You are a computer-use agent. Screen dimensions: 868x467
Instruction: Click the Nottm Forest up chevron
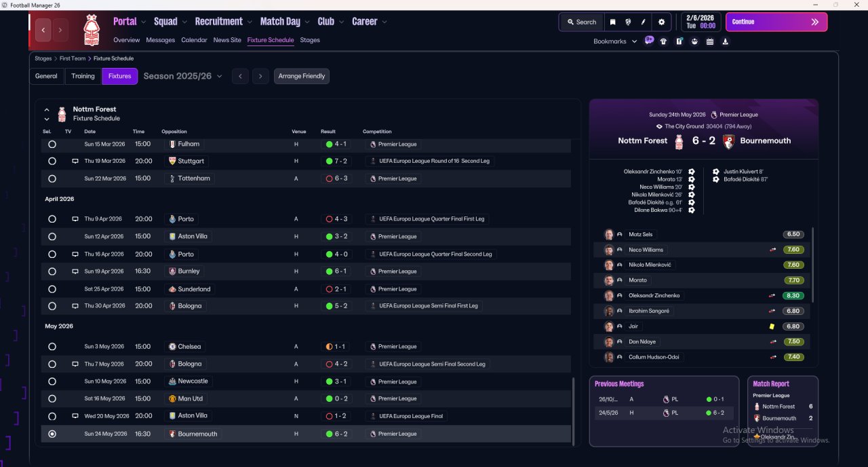(x=47, y=109)
